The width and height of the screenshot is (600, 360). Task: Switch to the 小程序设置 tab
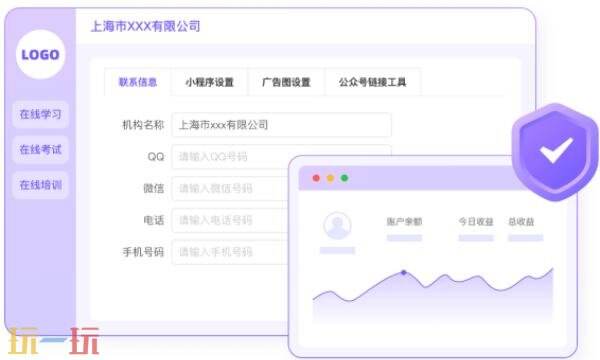[209, 82]
